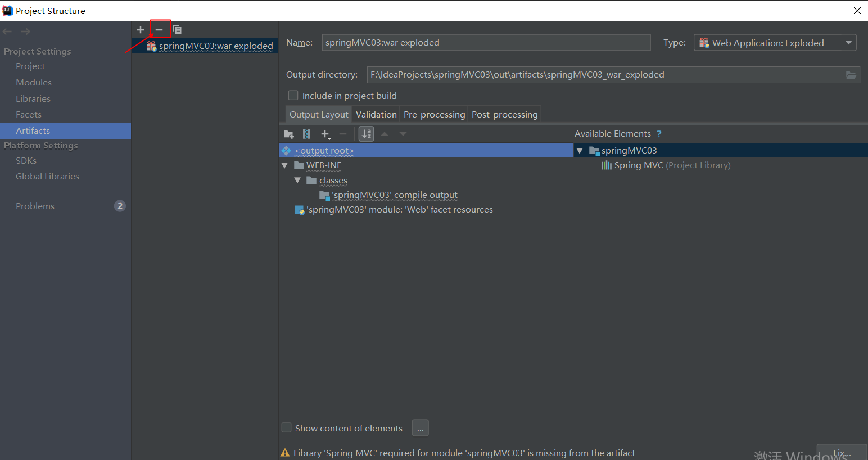Click the Fix... button

pos(842,453)
